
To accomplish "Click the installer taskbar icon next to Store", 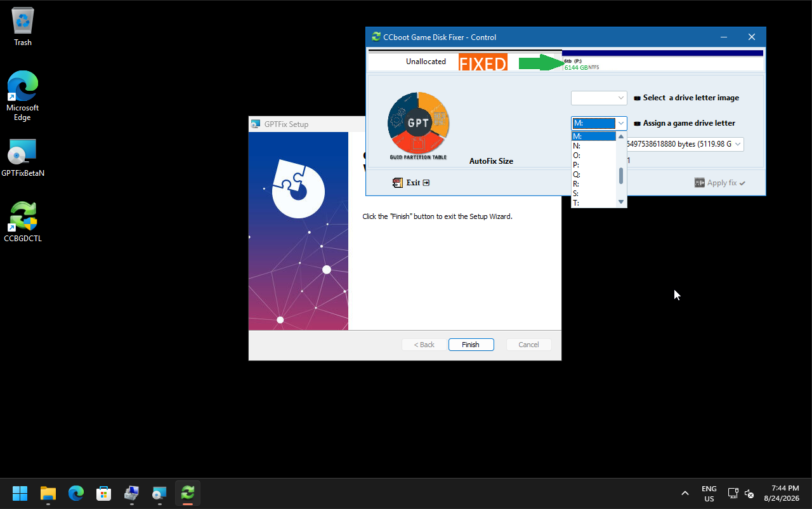I will pyautogui.click(x=131, y=493).
